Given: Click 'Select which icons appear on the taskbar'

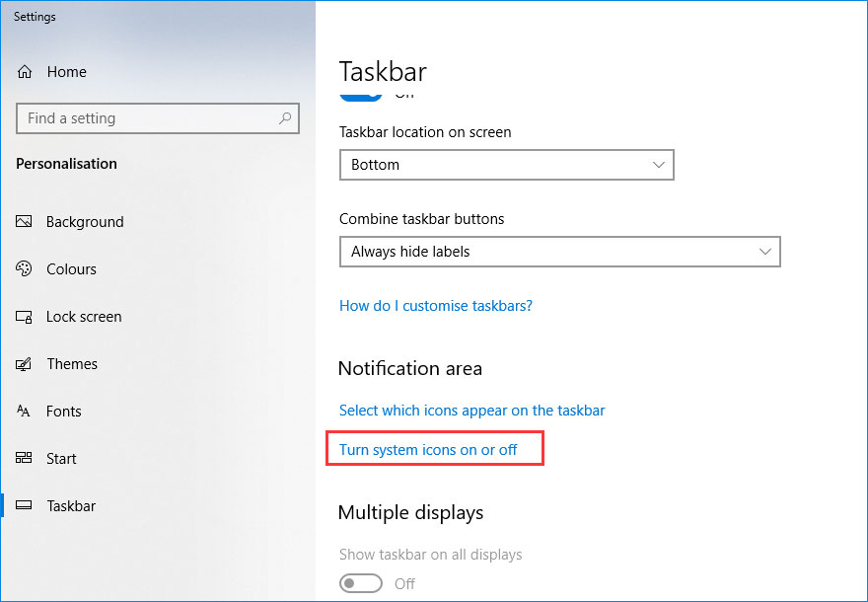Looking at the screenshot, I should point(471,410).
